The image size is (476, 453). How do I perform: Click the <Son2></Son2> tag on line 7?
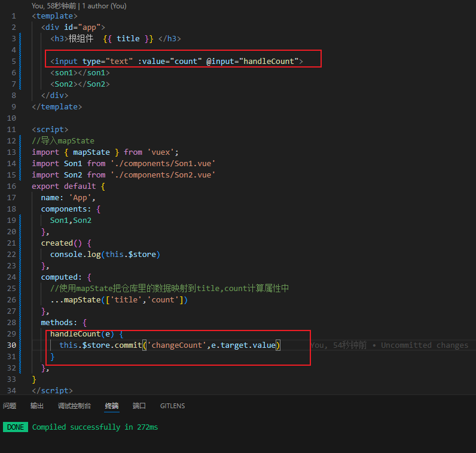pyautogui.click(x=80, y=84)
